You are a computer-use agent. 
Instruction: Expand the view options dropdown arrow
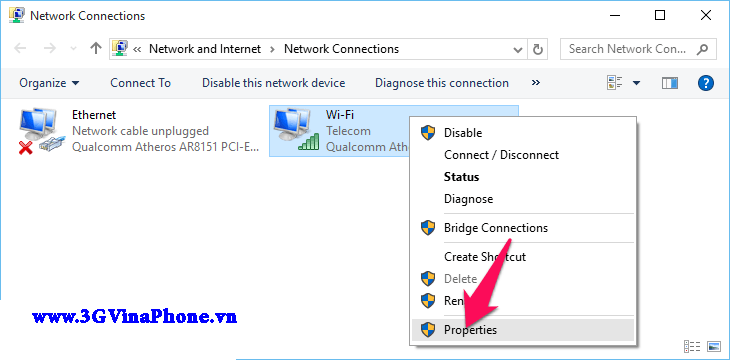[x=636, y=83]
